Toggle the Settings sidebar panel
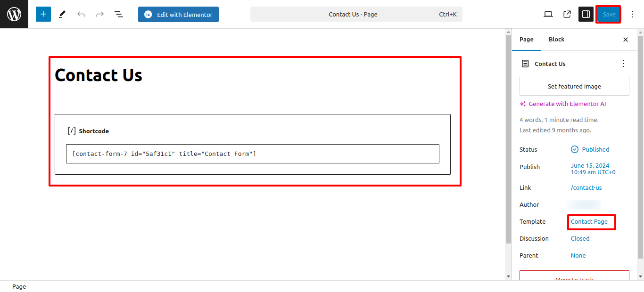 [586, 14]
